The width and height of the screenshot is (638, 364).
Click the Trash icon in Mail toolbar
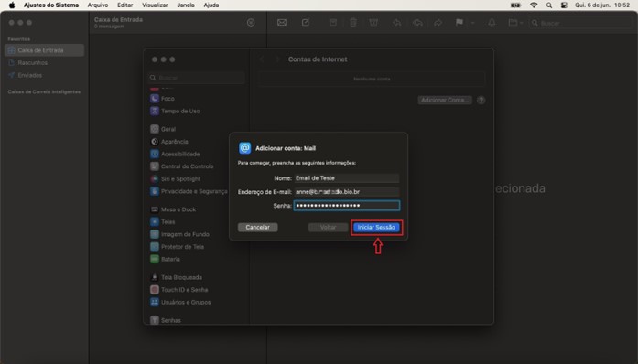[x=353, y=23]
